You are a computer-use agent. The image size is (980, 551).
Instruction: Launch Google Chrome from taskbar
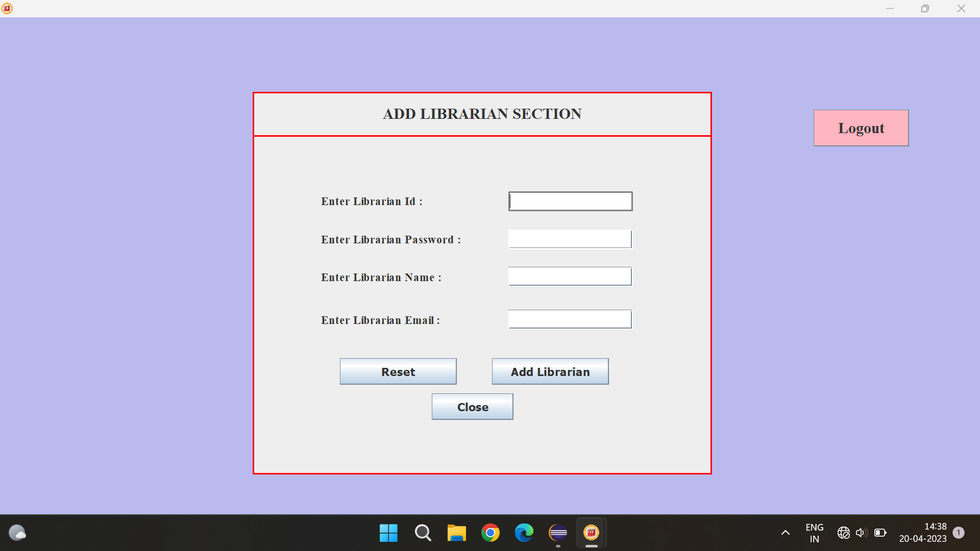pyautogui.click(x=490, y=533)
